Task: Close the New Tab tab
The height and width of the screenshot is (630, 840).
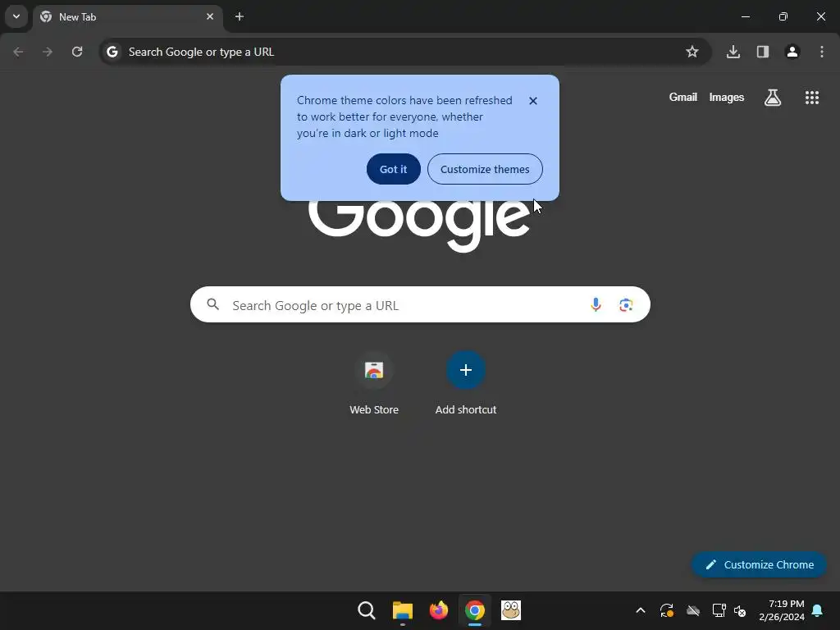Action: click(210, 16)
